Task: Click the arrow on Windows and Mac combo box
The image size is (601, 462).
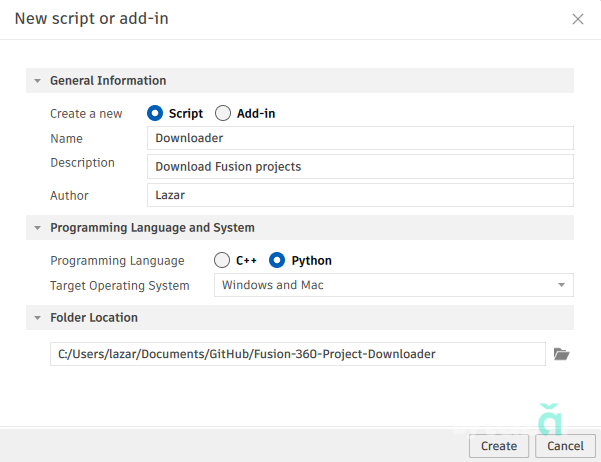Action: pyautogui.click(x=561, y=286)
